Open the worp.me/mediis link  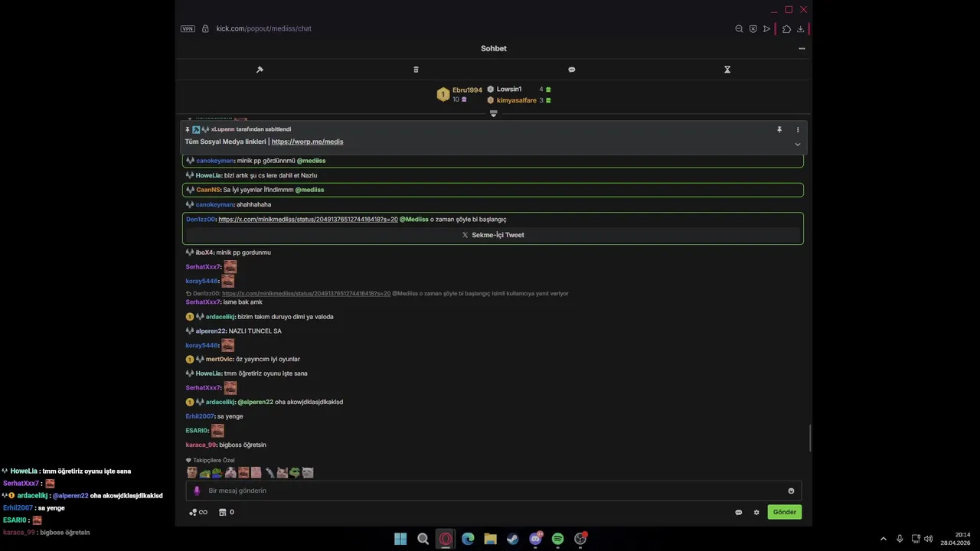coord(307,142)
